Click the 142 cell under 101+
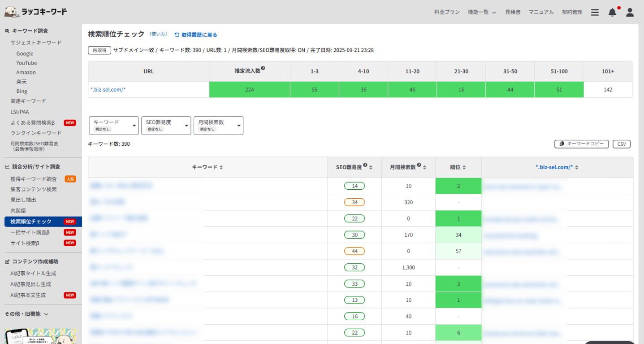644x344 pixels. tap(608, 90)
